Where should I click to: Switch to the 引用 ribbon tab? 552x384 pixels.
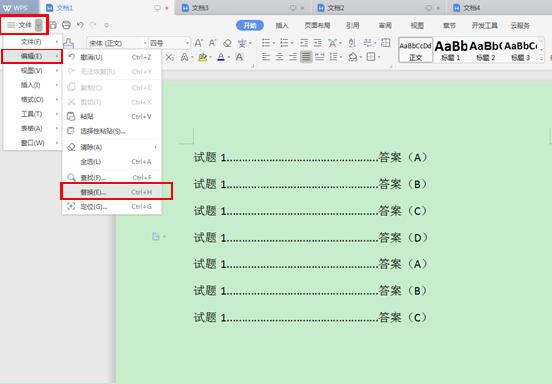pyautogui.click(x=353, y=25)
